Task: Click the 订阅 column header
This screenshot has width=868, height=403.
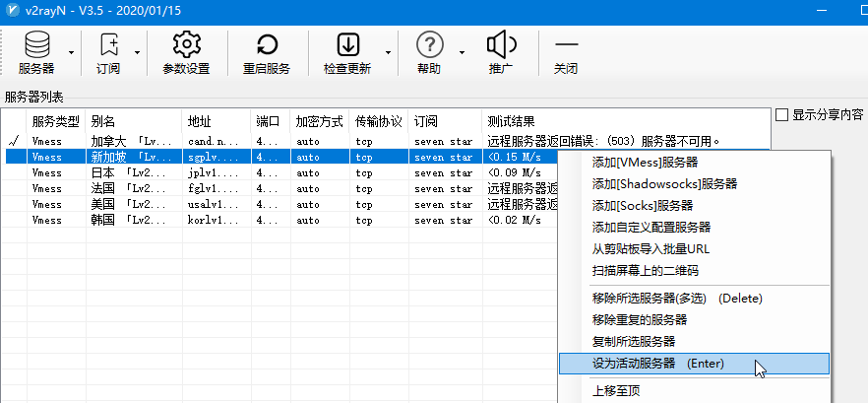Action: point(446,121)
